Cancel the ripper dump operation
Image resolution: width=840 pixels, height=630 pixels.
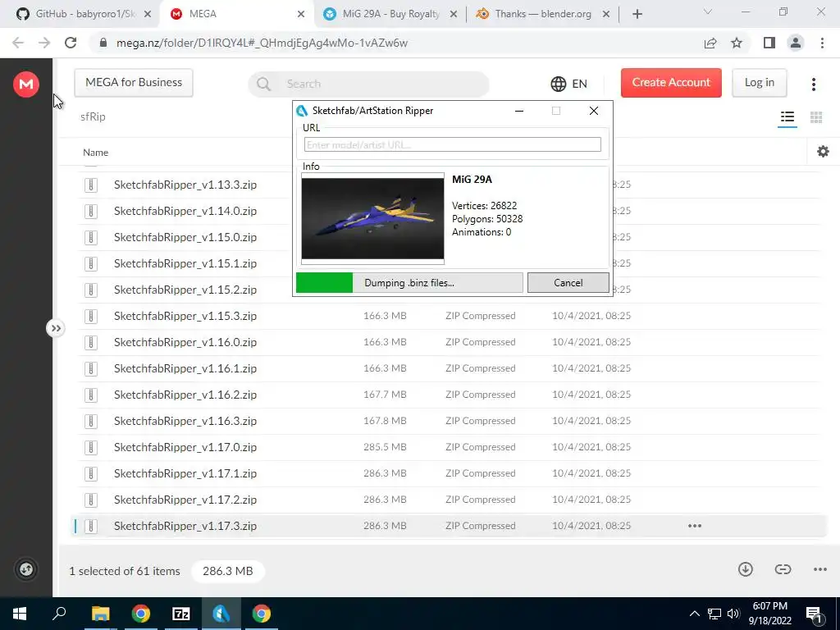568,283
